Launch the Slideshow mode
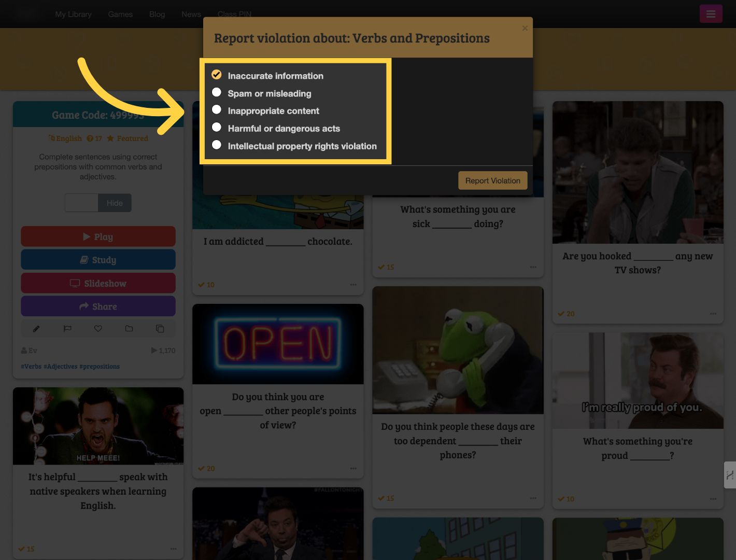Image resolution: width=736 pixels, height=560 pixels. coord(98,283)
